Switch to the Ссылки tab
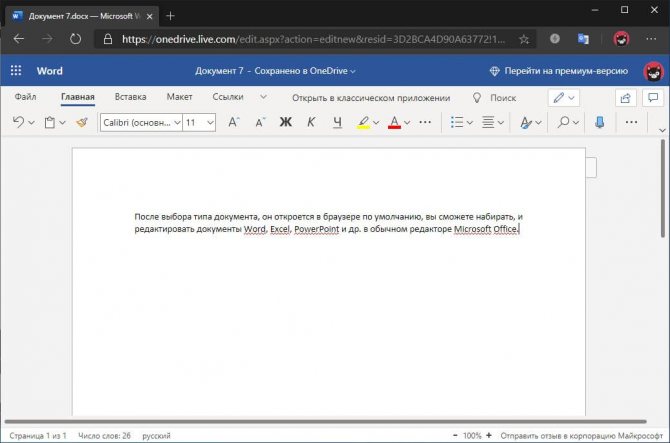The image size is (670, 443). [x=228, y=97]
